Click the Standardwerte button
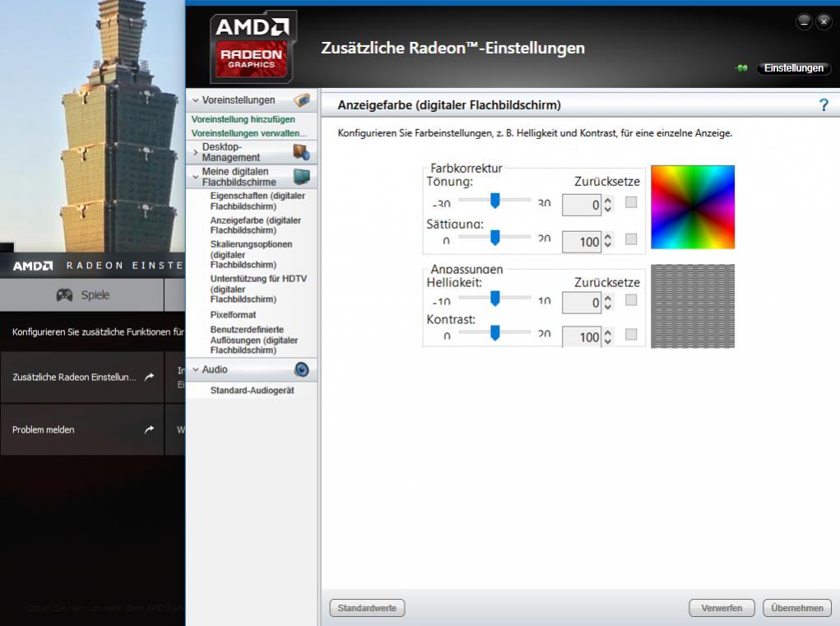 (x=367, y=608)
